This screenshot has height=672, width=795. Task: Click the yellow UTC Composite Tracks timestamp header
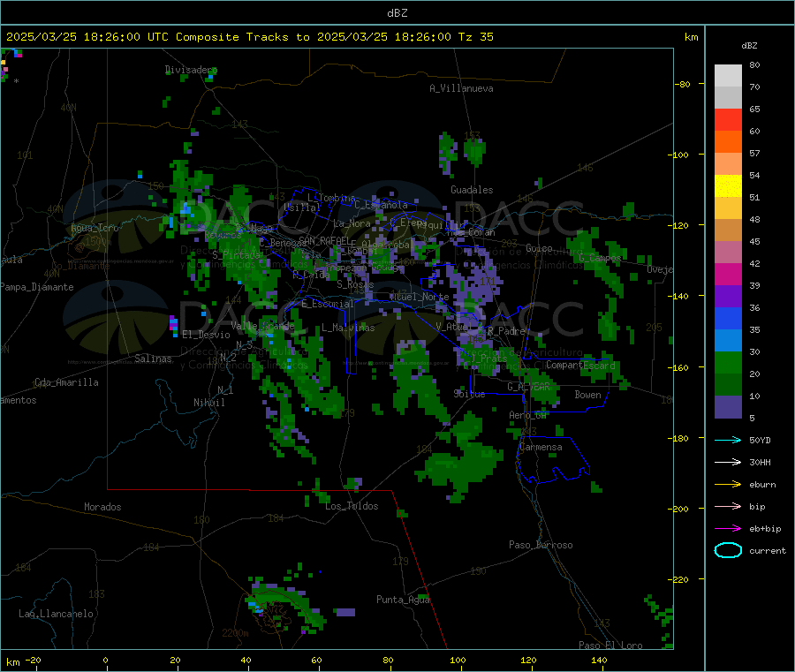click(x=249, y=37)
